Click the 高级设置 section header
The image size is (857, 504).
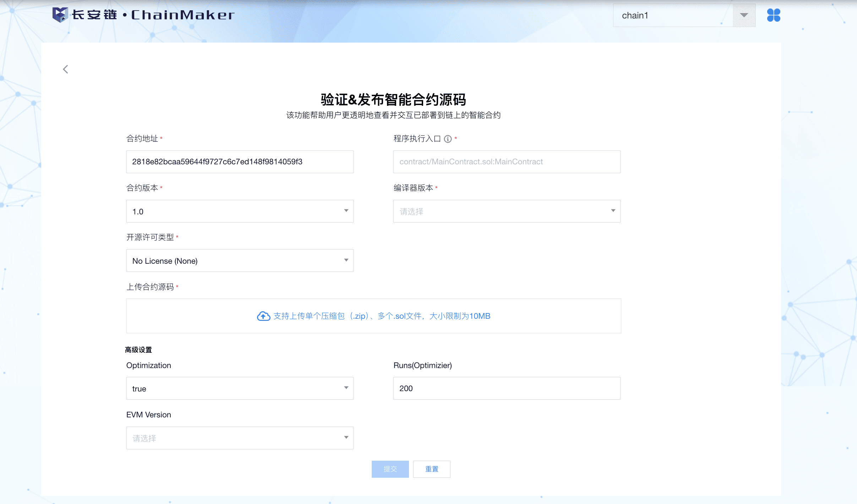click(138, 350)
